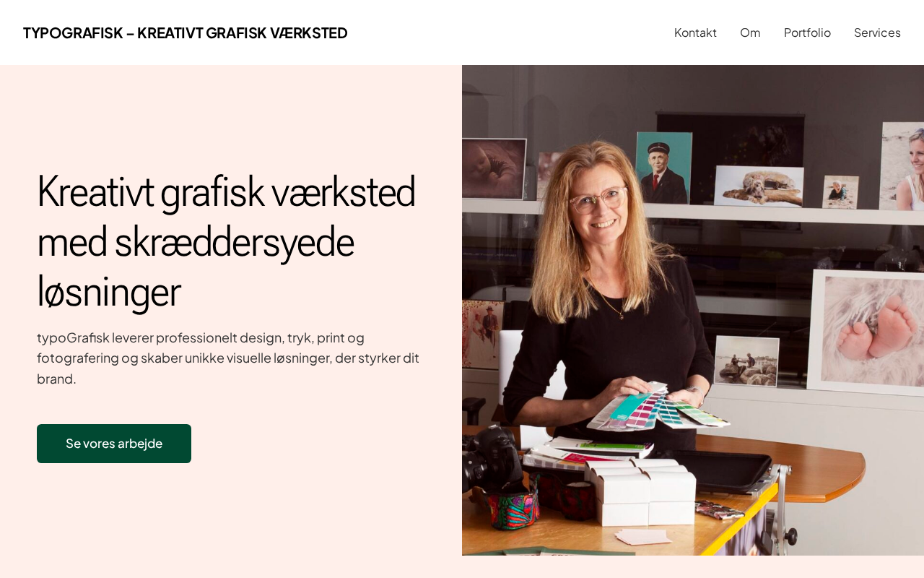The height and width of the screenshot is (578, 924).
Task: Click the framed sleeping newborn photo
Action: tap(494, 169)
